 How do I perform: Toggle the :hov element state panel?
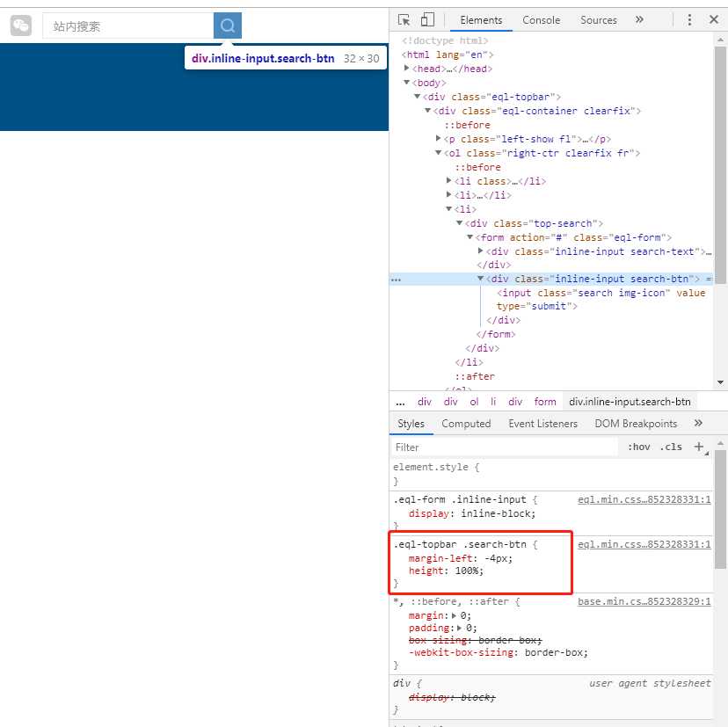click(639, 447)
